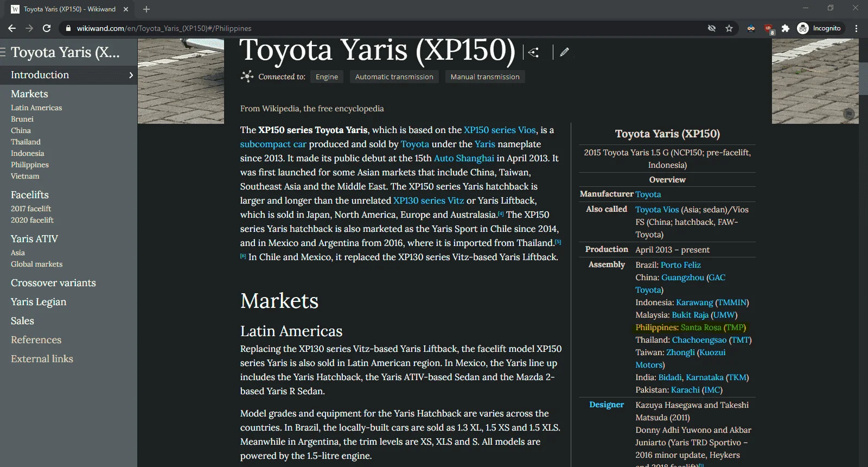Screen dimensions: 868x467
Task: Jump to References in the sidebar
Action: pos(36,340)
